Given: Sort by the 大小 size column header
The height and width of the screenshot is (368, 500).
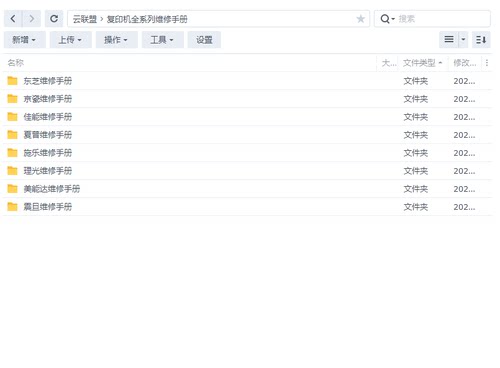Looking at the screenshot, I should (389, 63).
